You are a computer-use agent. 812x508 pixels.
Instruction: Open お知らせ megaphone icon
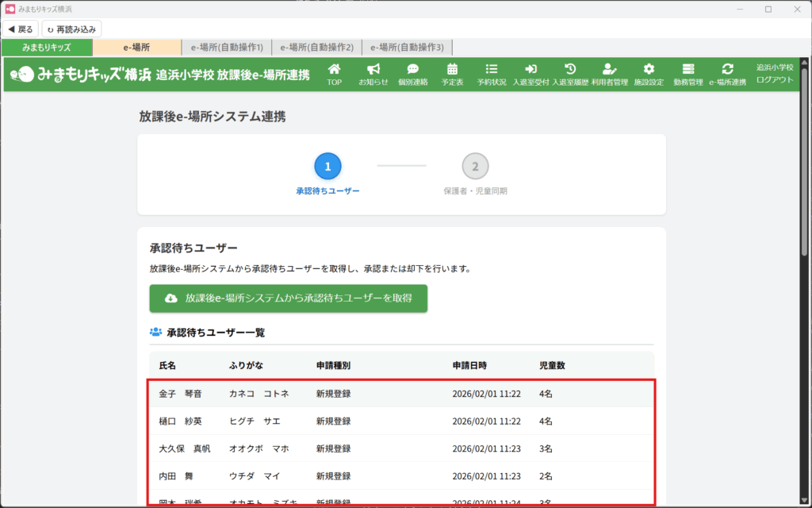(373, 69)
